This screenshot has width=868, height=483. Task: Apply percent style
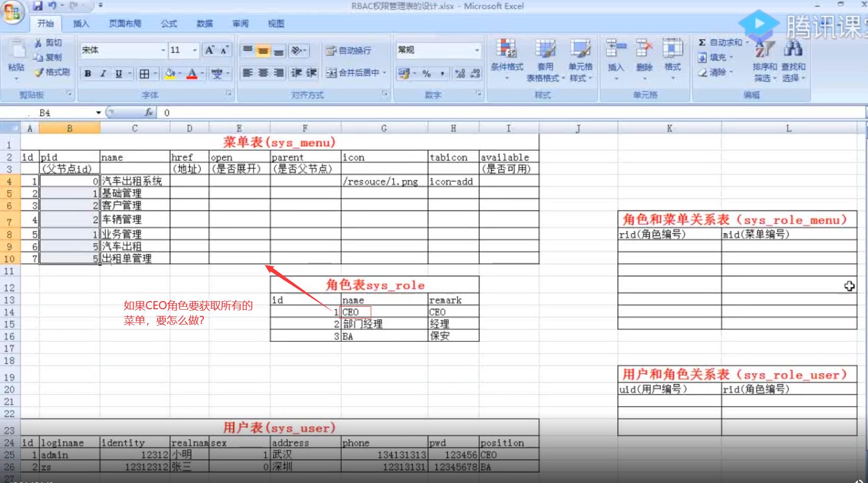coord(427,74)
